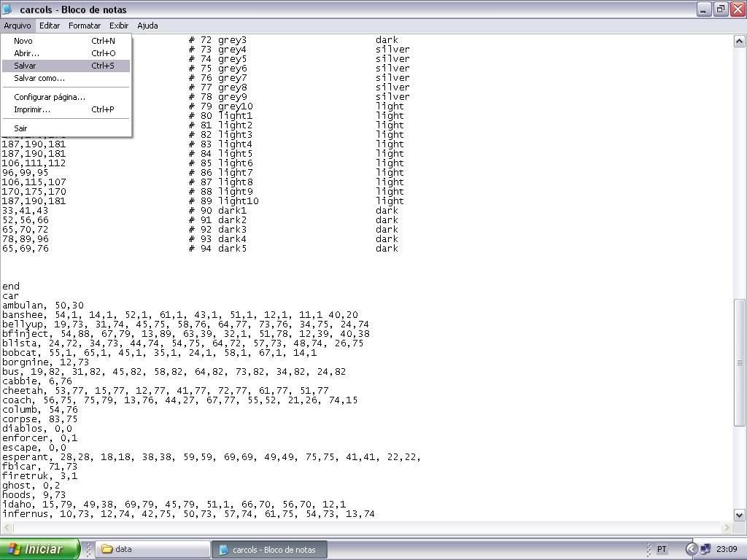Image resolution: width=747 pixels, height=560 pixels.
Task: Click the 'bobcat' line
Action: click(x=160, y=353)
